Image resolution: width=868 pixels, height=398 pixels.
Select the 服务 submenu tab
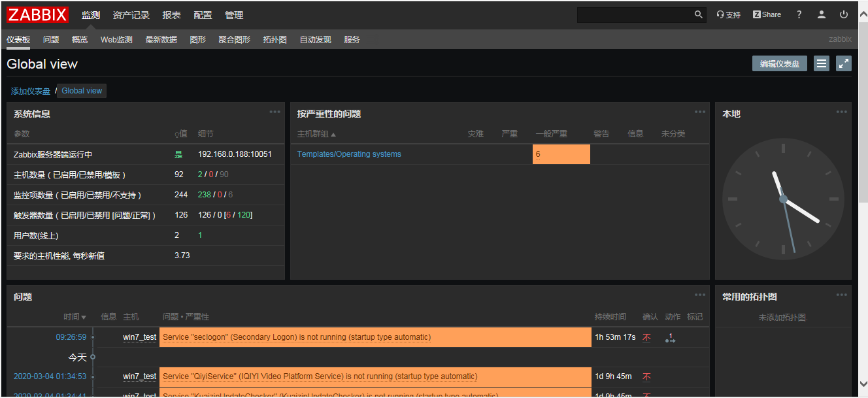(x=352, y=40)
